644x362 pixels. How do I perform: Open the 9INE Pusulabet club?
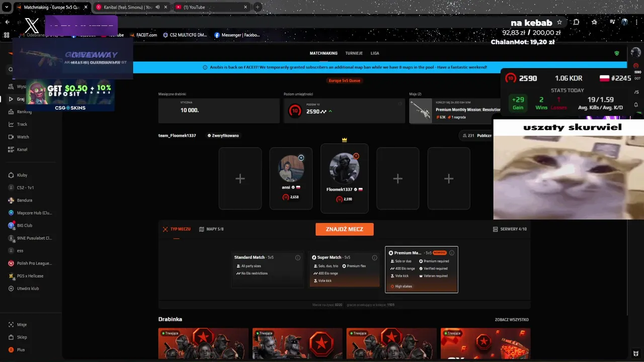[x=30, y=238]
